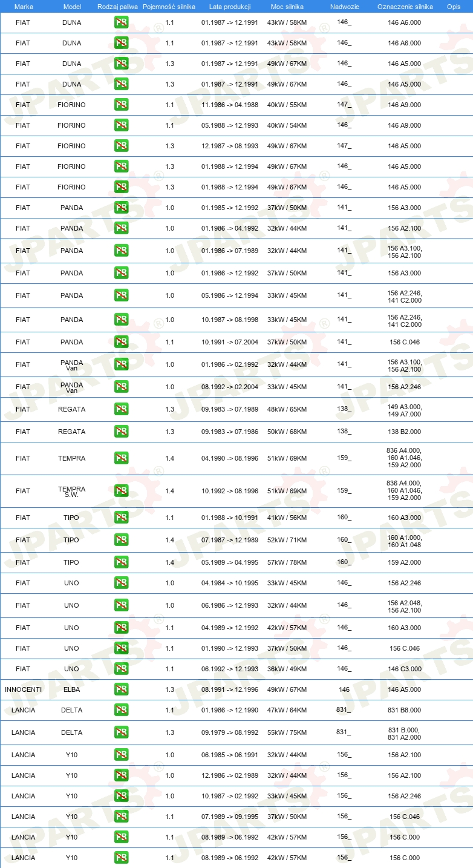473x868 pixels.
Task: Click power value 36kW / 49KM
Action: (x=287, y=669)
